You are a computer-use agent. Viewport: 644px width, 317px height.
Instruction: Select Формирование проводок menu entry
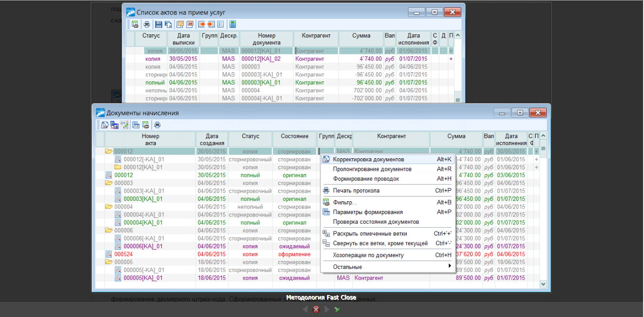tap(366, 179)
